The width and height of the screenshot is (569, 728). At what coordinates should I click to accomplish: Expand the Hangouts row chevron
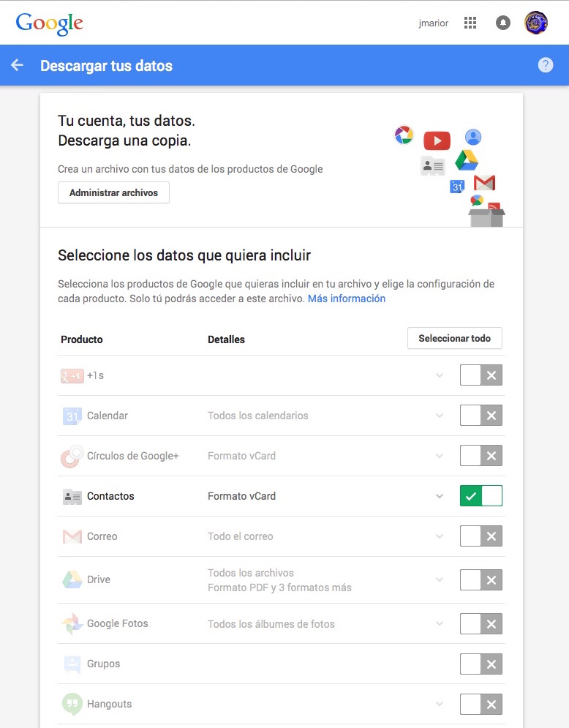439,705
